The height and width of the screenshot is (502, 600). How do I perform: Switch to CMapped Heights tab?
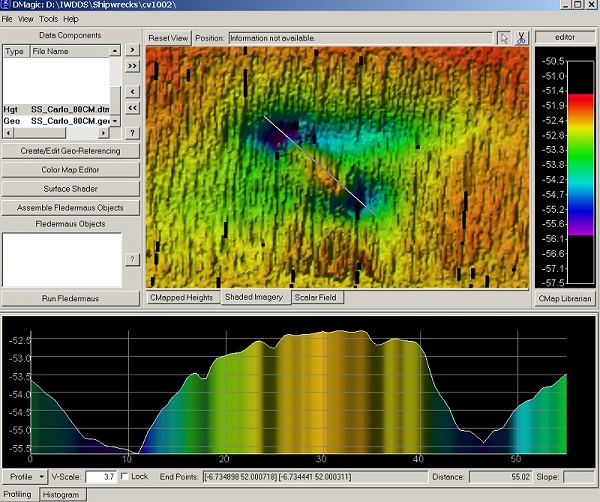(182, 298)
